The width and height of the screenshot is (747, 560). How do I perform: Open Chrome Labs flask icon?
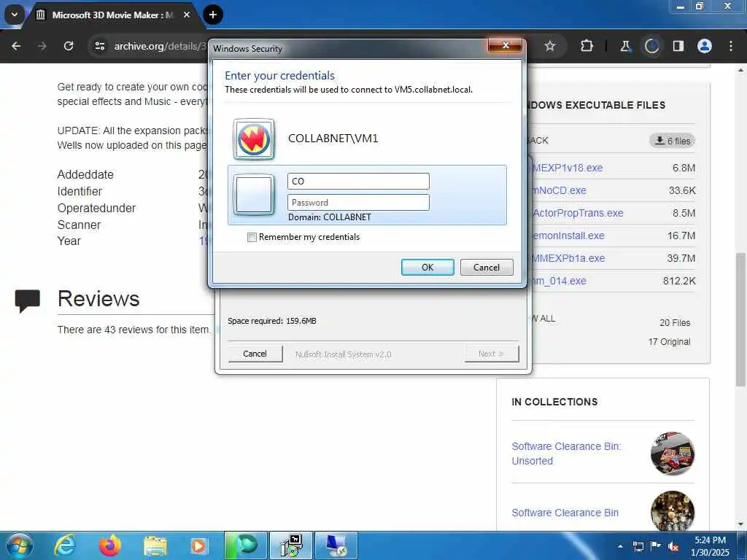pyautogui.click(x=625, y=46)
